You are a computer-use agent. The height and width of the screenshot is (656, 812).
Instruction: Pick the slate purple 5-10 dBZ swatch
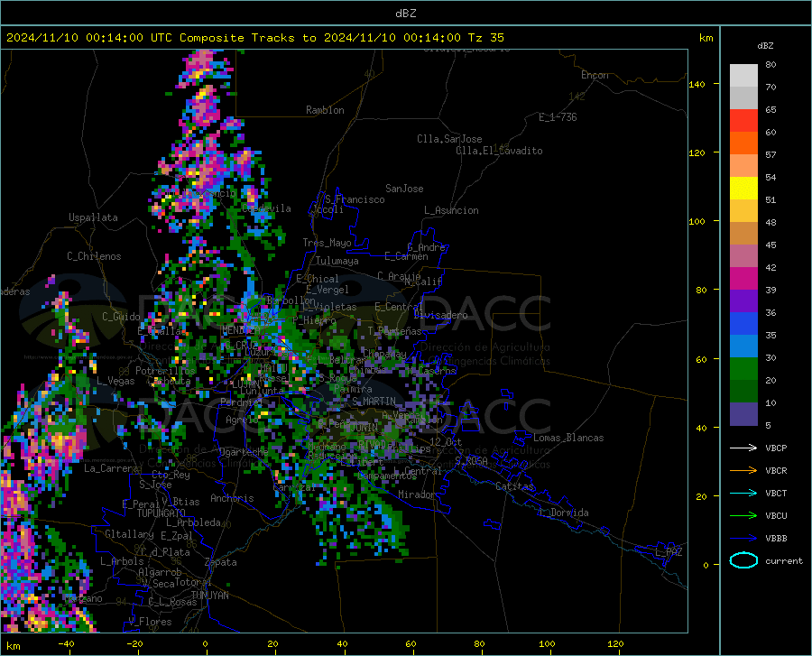743,414
